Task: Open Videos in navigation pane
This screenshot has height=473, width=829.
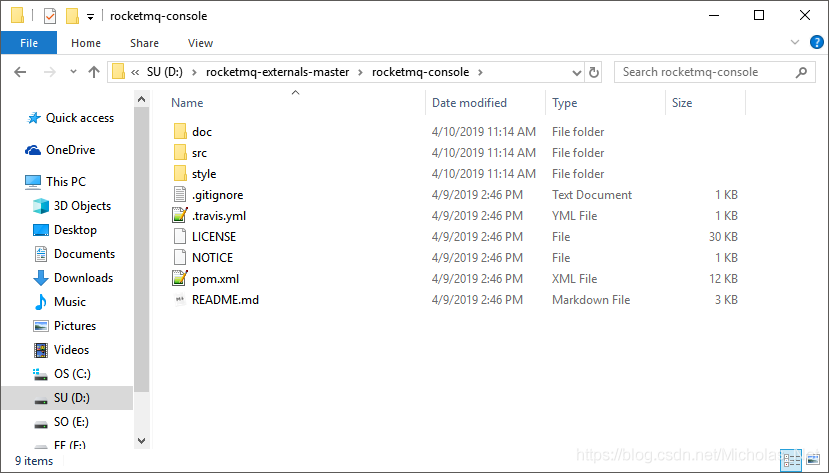Action: 71,350
